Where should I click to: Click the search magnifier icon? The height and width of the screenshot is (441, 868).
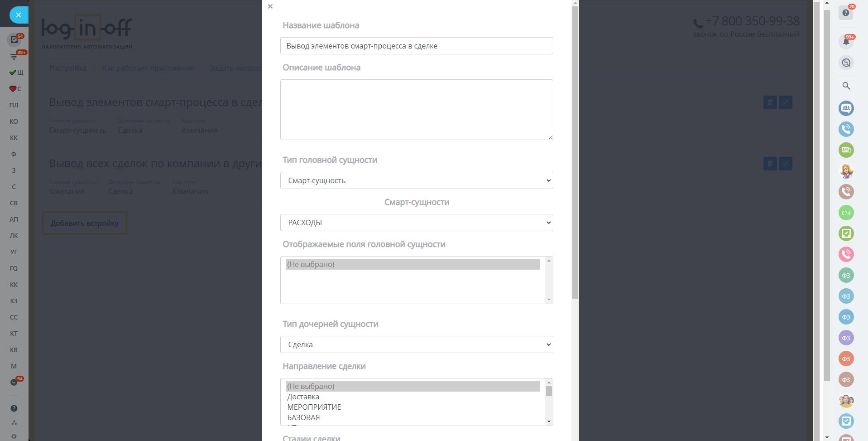pos(846,86)
